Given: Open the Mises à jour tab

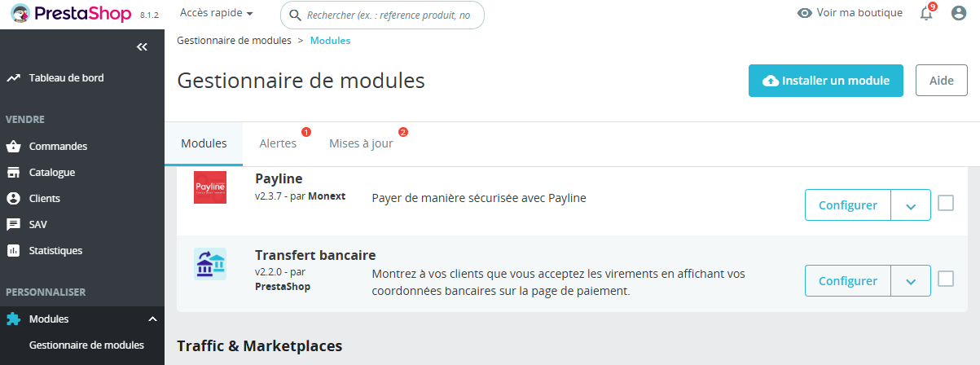Looking at the screenshot, I should pyautogui.click(x=361, y=143).
